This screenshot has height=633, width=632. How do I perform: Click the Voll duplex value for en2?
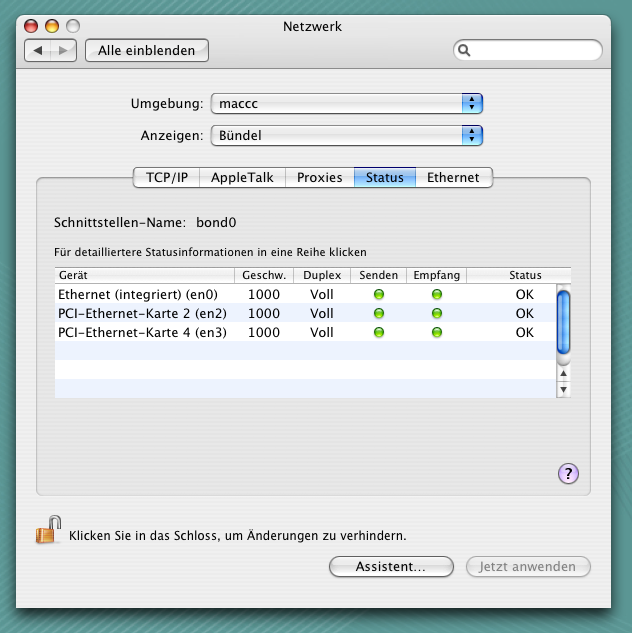coord(322,313)
